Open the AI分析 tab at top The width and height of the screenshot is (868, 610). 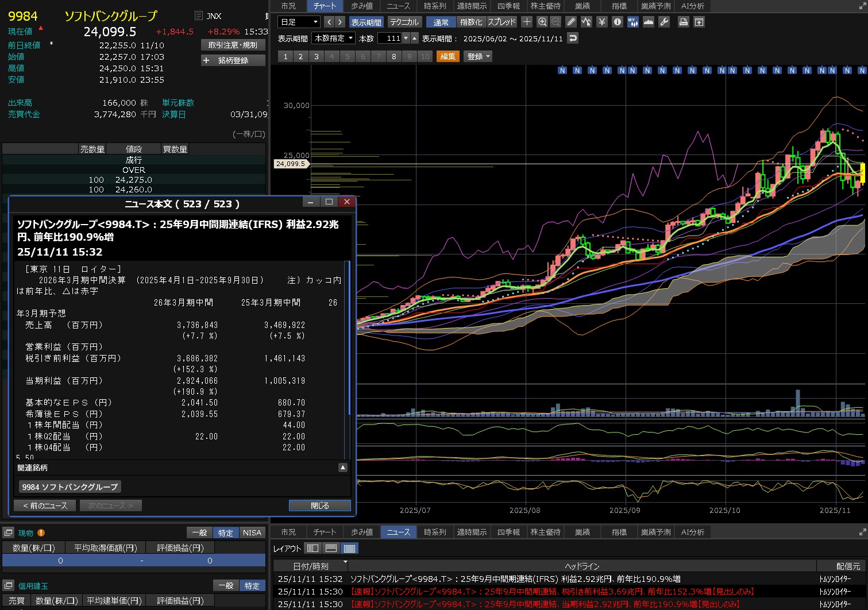click(x=692, y=6)
